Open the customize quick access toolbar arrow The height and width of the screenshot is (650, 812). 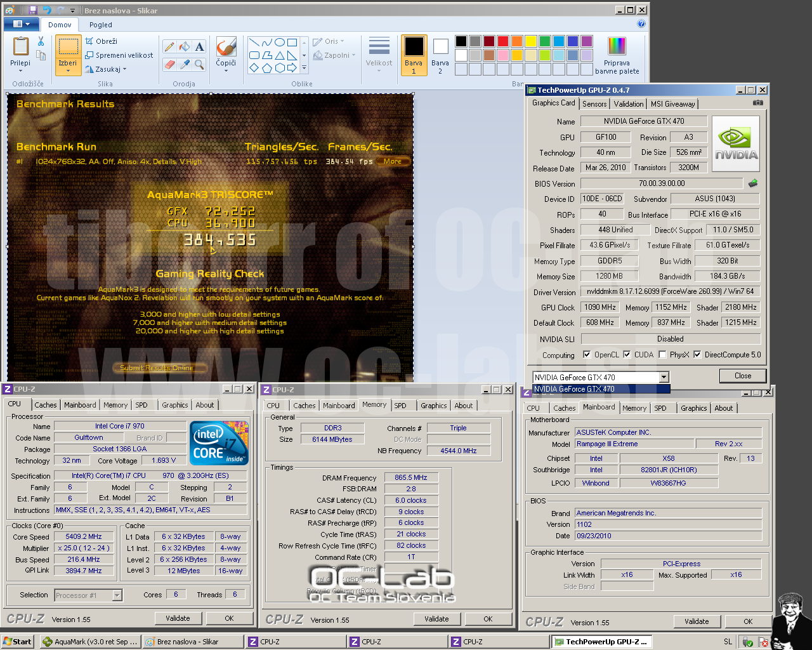click(x=72, y=11)
